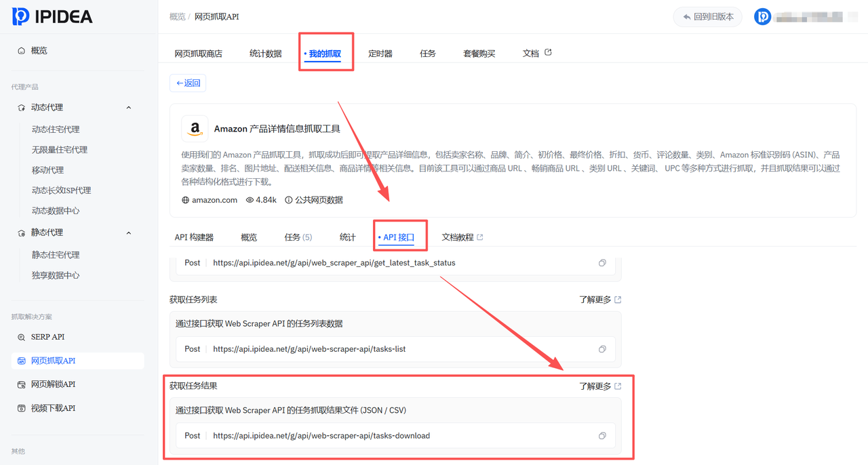
Task: Click the amazon.com globe icon
Action: [x=185, y=200]
